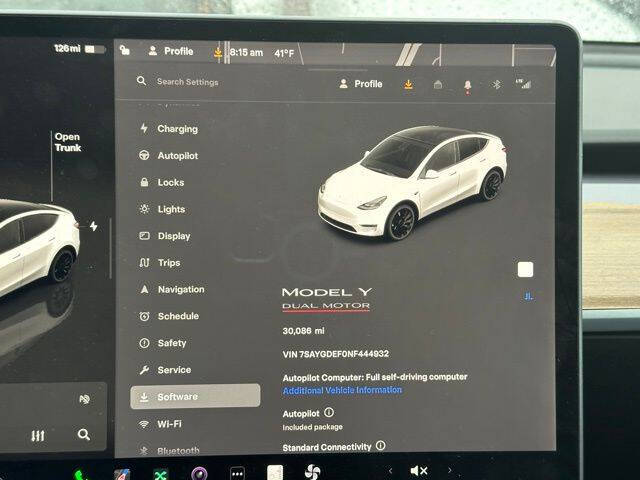The width and height of the screenshot is (640, 480).
Task: Tap the software update icon in settings header
Action: pyautogui.click(x=408, y=84)
